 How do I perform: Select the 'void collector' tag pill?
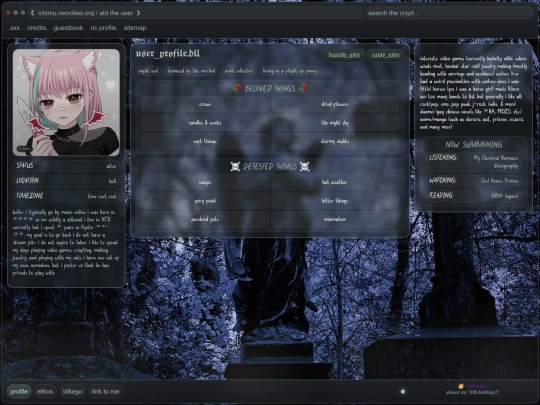[x=239, y=71]
